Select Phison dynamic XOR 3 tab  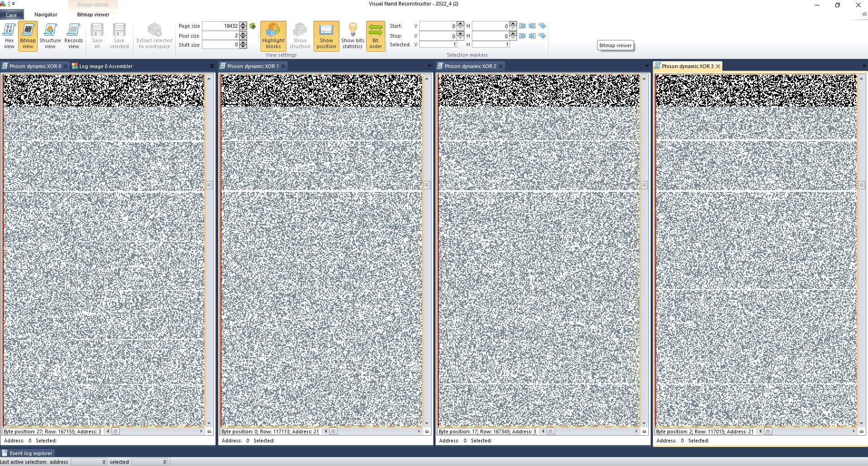coord(687,66)
